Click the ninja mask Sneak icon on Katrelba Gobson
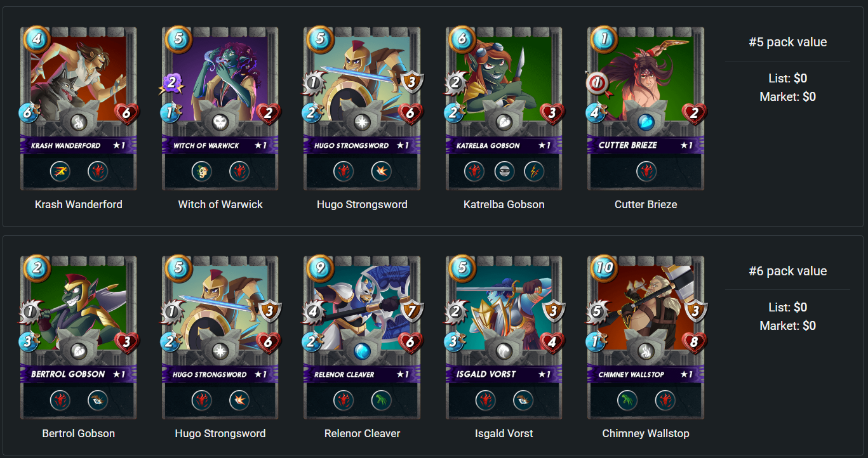 [504, 171]
